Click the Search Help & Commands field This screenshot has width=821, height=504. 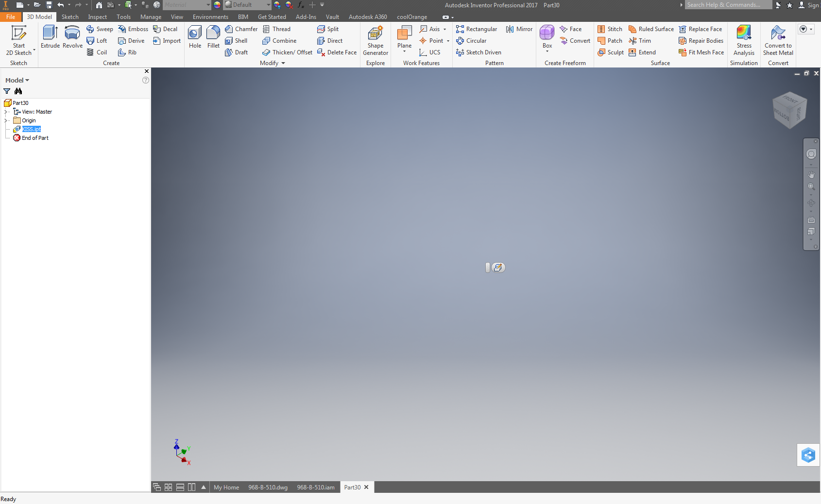729,5
